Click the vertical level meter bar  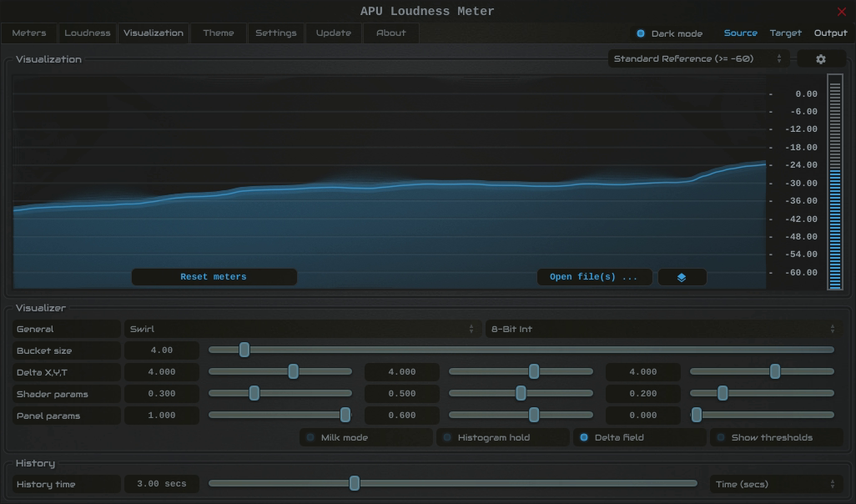[834, 183]
